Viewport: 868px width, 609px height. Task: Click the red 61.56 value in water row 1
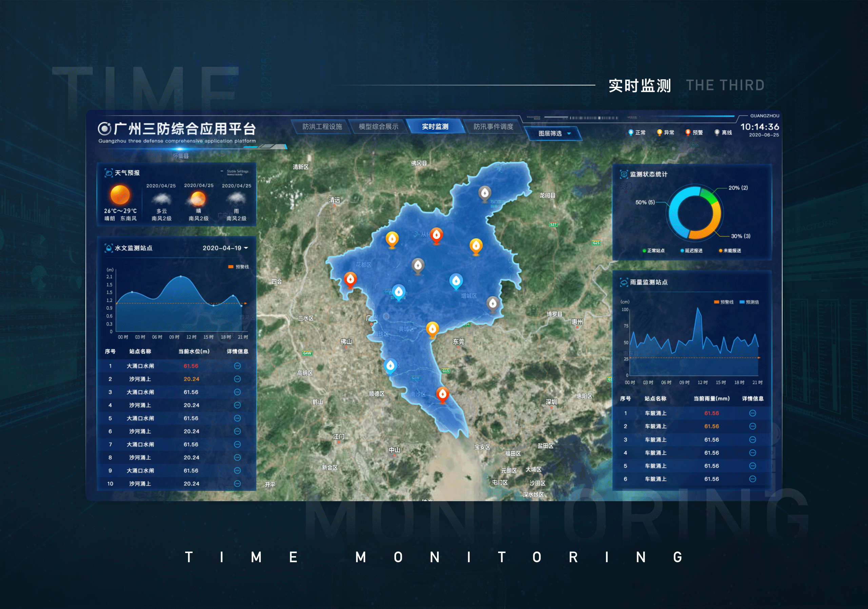(191, 366)
